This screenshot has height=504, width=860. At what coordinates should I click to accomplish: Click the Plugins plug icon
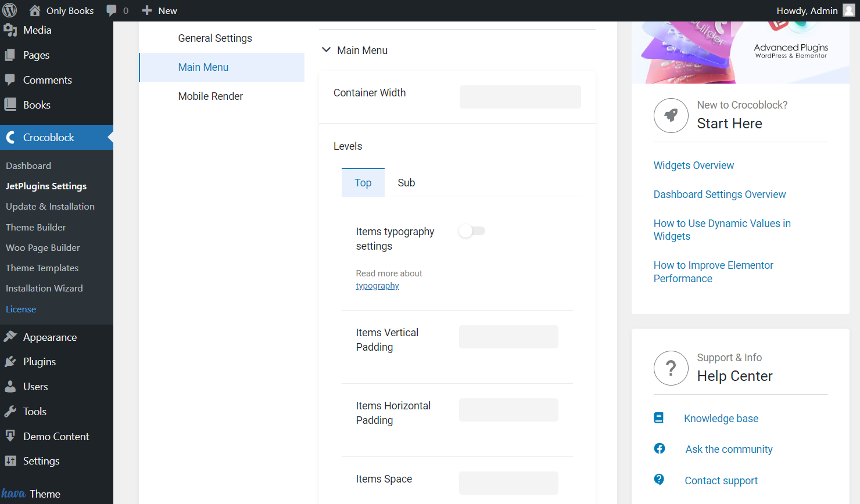(x=10, y=362)
